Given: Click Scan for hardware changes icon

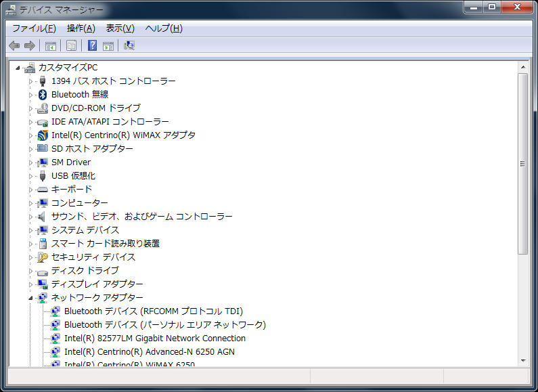Looking at the screenshot, I should tap(129, 45).
